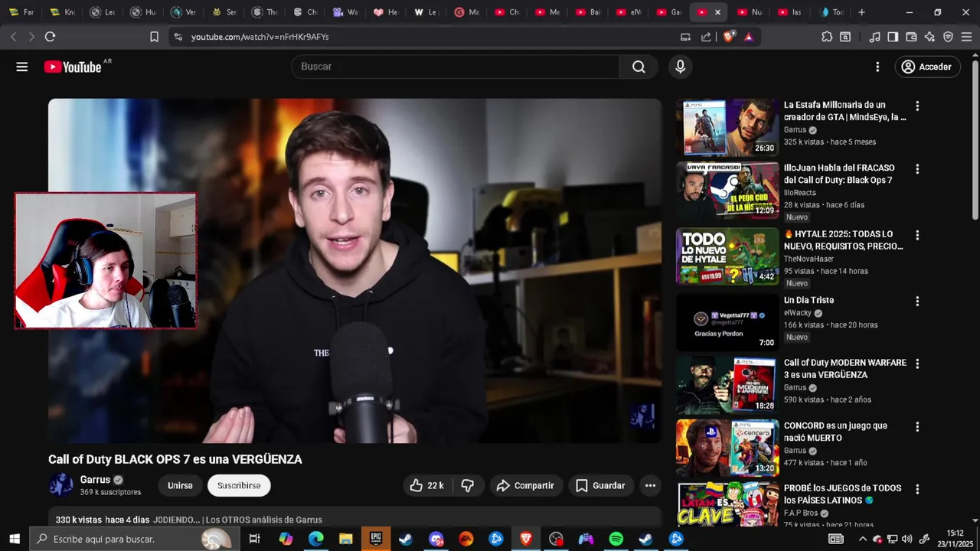Viewport: 980px width, 551px height.
Task: Switch to the 'Far' browser tab
Action: coord(21,12)
